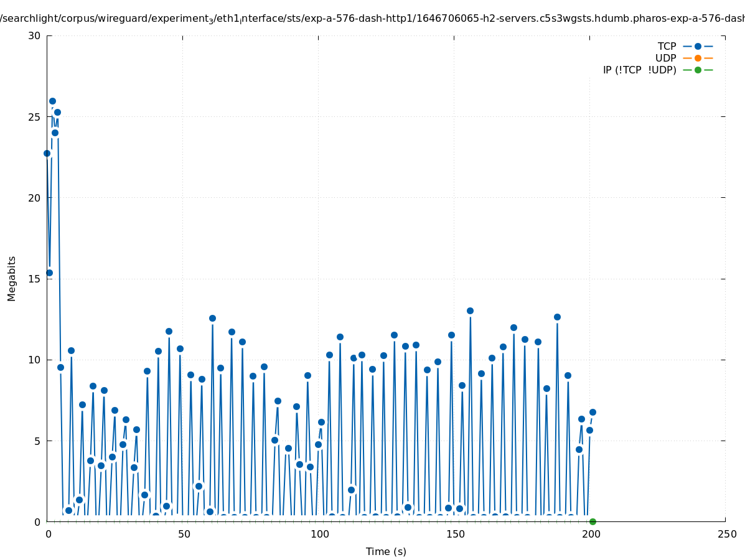The width and height of the screenshot is (745, 560).
Task: Select the IP (!TCP !UDP) legend label
Action: tap(639, 70)
